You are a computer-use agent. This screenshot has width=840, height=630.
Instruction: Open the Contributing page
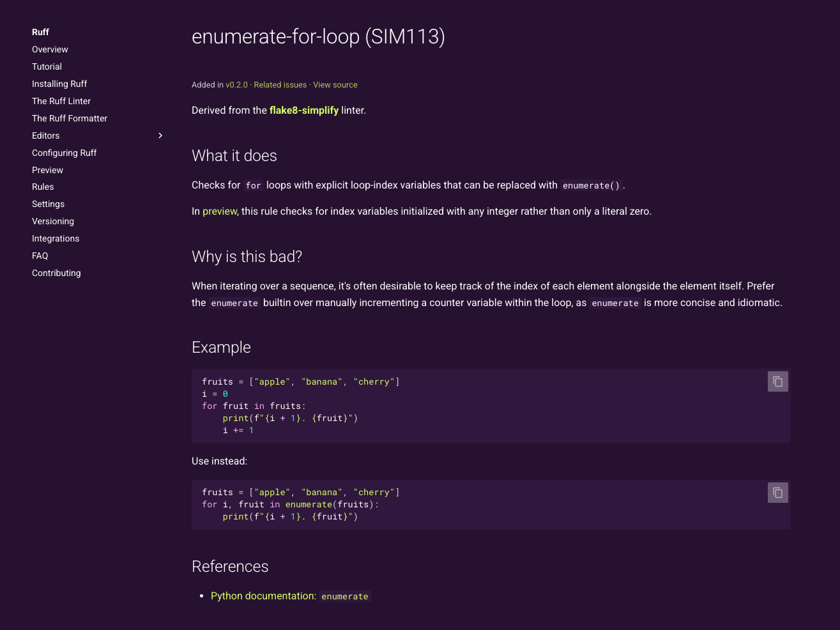pos(56,273)
